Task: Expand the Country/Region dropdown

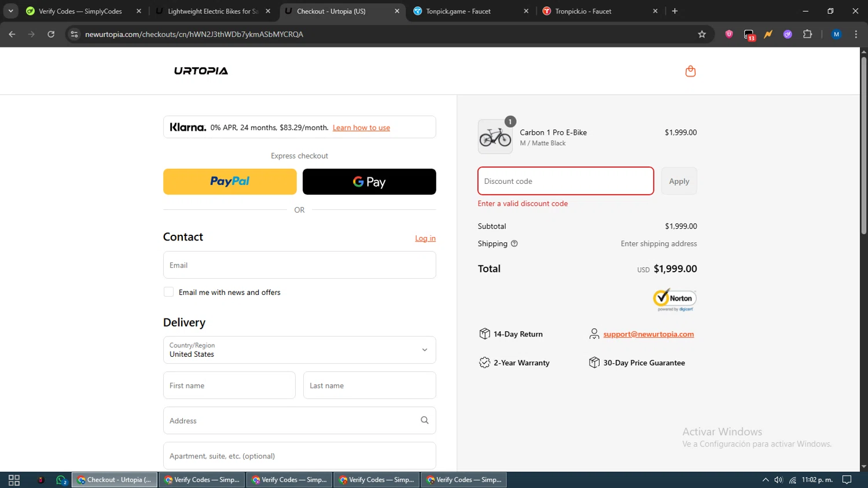Action: [300, 350]
